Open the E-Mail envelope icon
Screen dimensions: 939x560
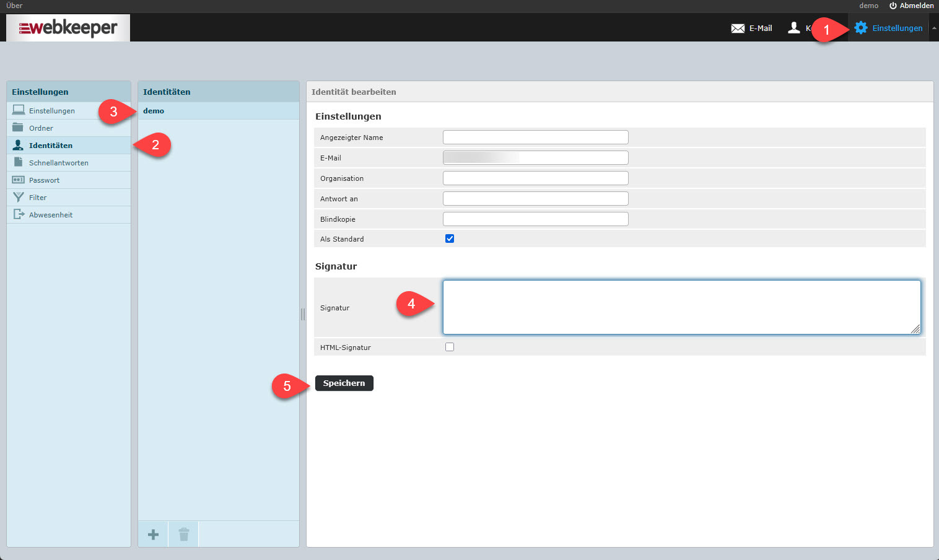738,28
